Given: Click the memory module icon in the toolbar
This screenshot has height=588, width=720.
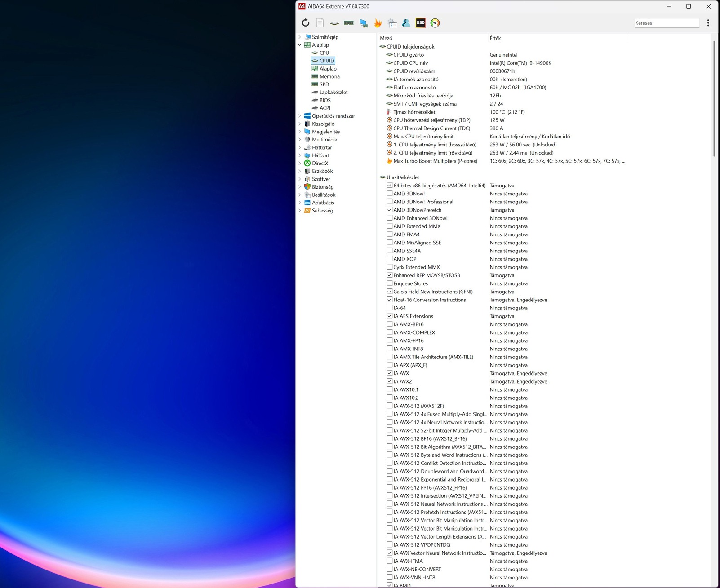Looking at the screenshot, I should pos(349,23).
